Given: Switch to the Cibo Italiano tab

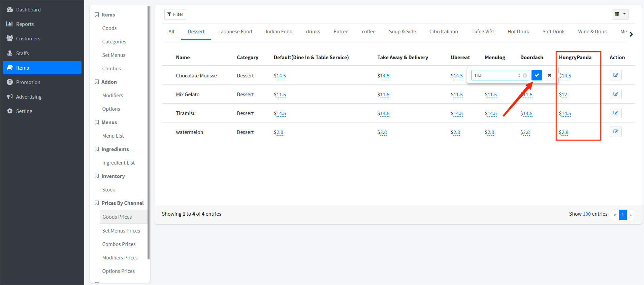Looking at the screenshot, I should pos(444,32).
